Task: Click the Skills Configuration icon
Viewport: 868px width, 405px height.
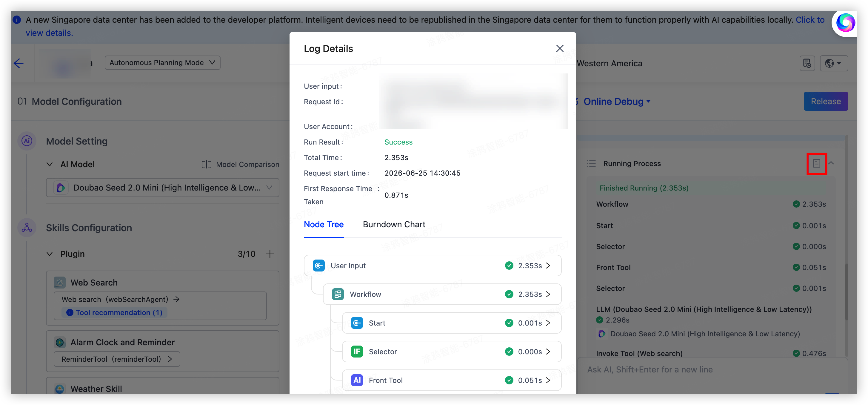Action: click(27, 228)
